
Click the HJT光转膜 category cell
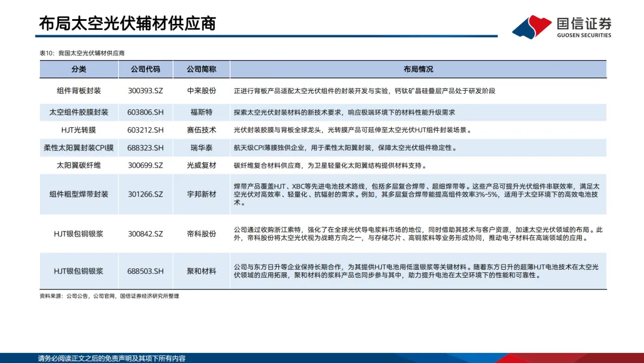(79, 130)
